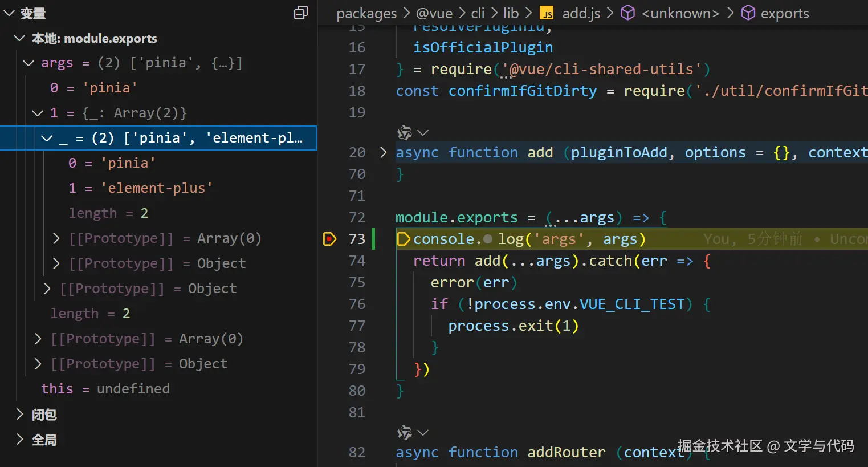Screen dimensions: 868x467
Task: Click collapse-all icon in the 变量 panel header
Action: pos(300,13)
